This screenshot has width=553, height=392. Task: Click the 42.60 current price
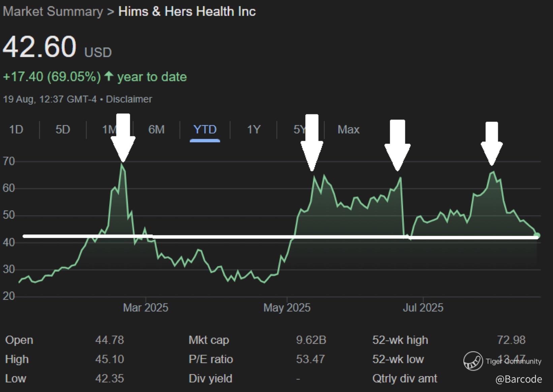[39, 47]
